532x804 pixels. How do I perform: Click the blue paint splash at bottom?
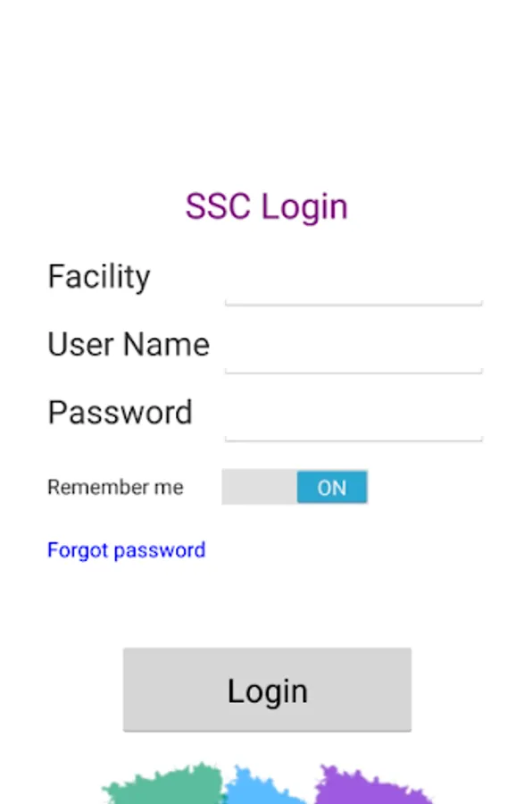click(263, 795)
